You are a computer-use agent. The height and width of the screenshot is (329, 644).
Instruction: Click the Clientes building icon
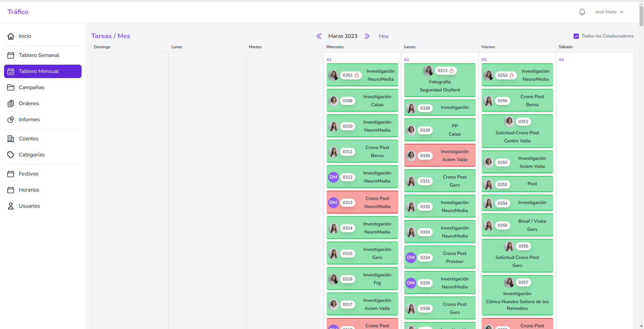click(11, 139)
